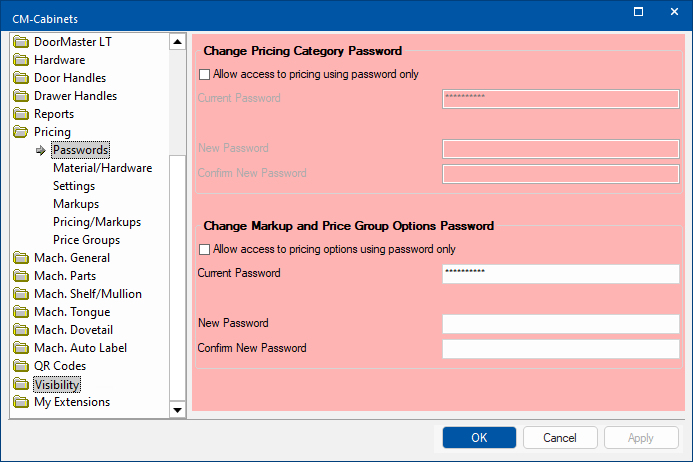
Task: Click the My Extensions folder icon
Action: tap(21, 402)
